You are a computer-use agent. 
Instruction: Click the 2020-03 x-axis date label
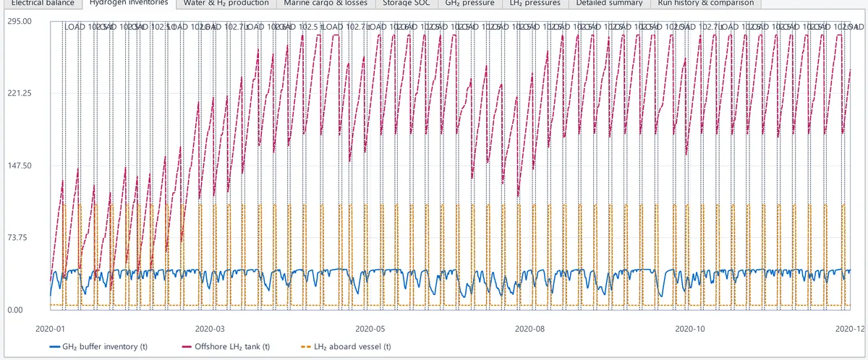[x=210, y=329]
